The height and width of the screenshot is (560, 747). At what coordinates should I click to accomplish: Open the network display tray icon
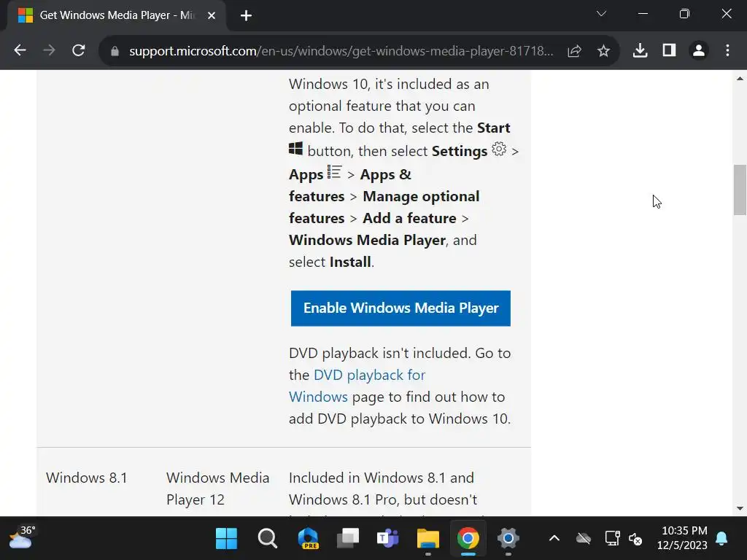[612, 539]
